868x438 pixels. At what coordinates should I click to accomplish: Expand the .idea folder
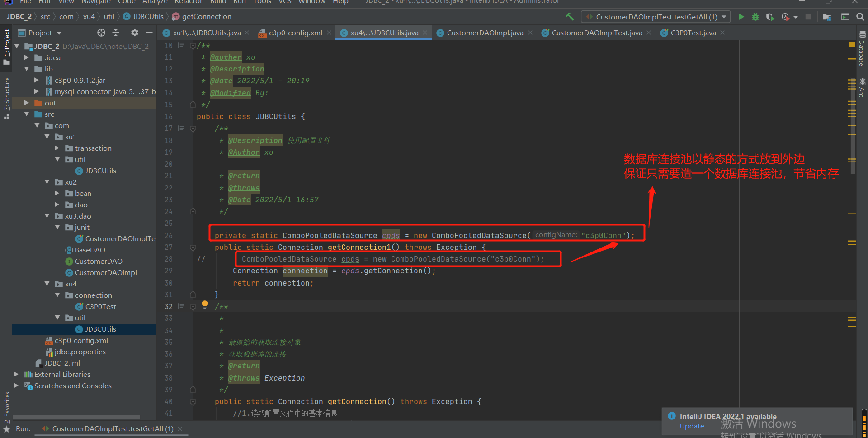pos(26,57)
